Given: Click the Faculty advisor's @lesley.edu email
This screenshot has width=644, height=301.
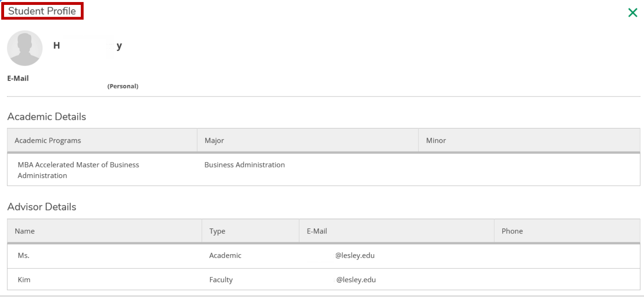Looking at the screenshot, I should [x=356, y=280].
